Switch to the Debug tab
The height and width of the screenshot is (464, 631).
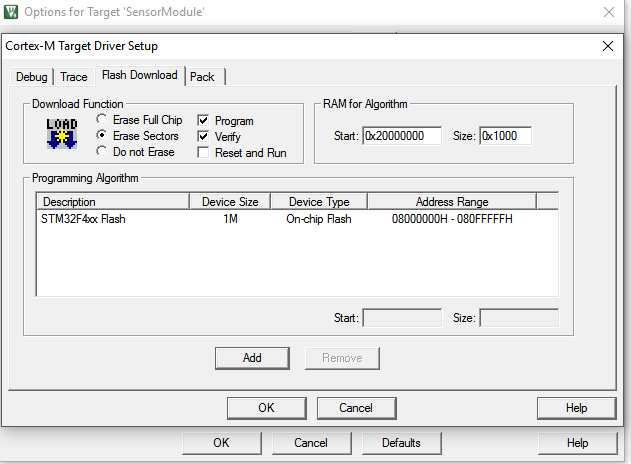(31, 76)
